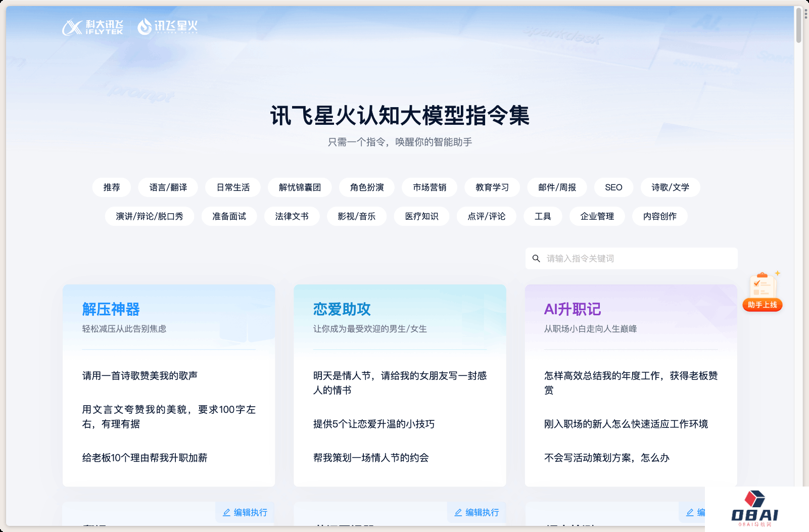Open the 恋爱助攻 card title

point(342,309)
